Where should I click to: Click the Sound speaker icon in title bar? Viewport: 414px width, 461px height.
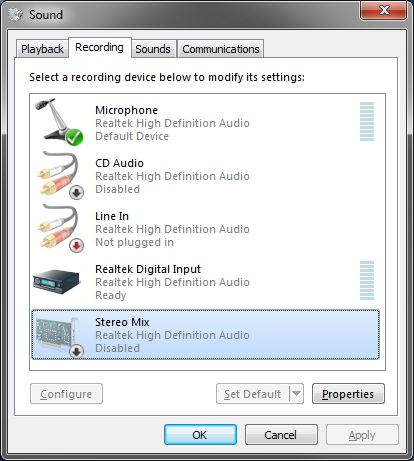(x=15, y=14)
